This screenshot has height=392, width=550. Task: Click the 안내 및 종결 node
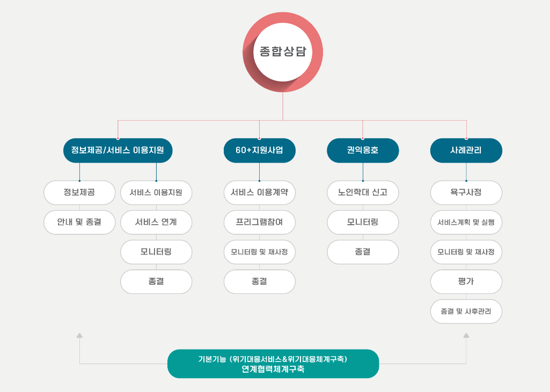coord(79,223)
